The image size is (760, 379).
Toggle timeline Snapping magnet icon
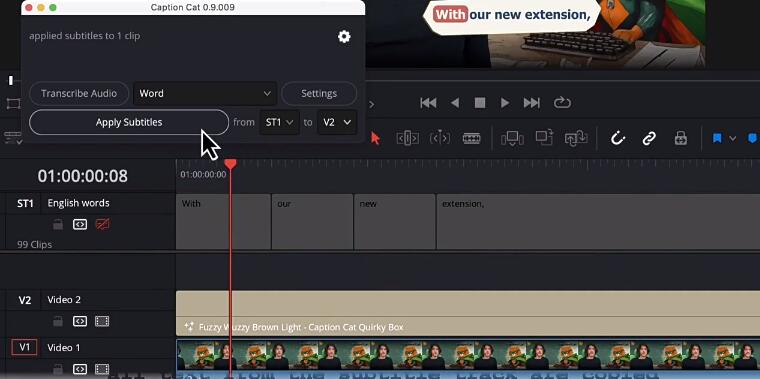[618, 138]
